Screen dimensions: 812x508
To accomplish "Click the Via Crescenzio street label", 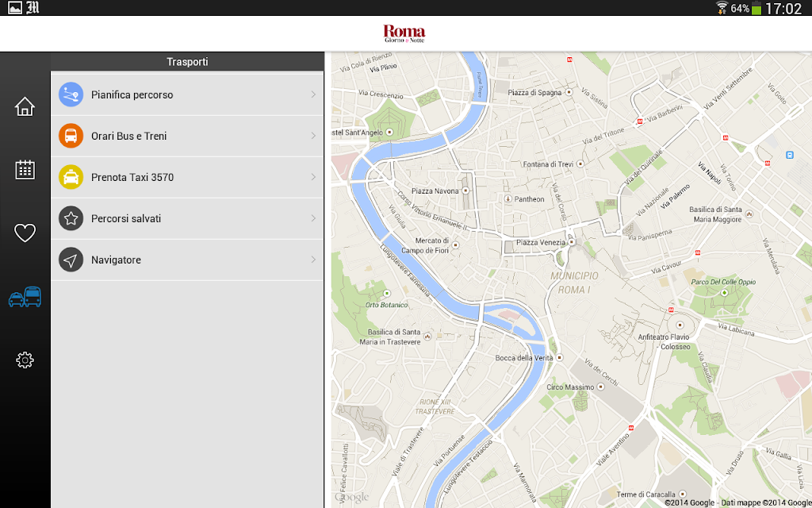I will click(381, 94).
